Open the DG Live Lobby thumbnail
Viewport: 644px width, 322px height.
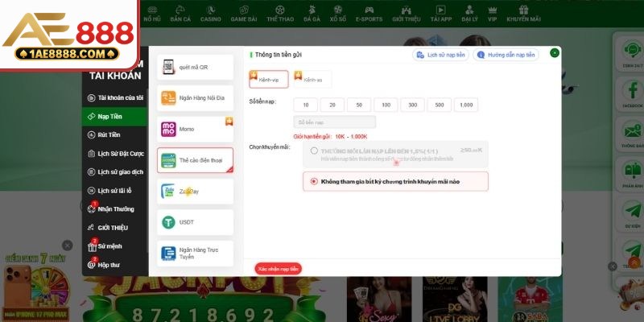pos(455,299)
